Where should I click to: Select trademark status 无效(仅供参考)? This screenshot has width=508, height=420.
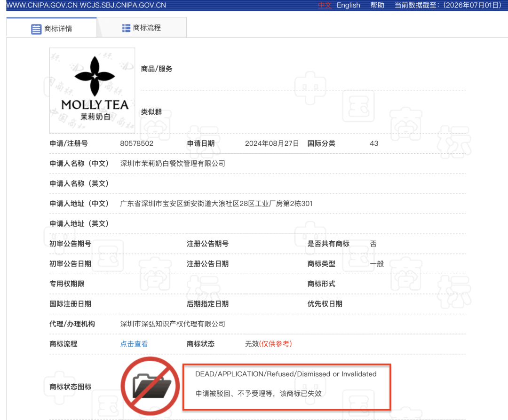(x=269, y=344)
